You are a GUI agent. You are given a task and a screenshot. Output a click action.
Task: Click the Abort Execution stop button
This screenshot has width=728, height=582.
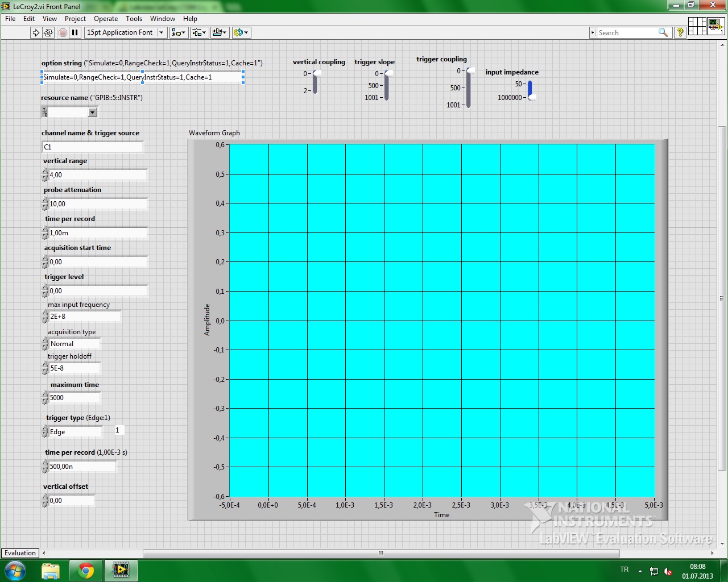click(x=63, y=33)
